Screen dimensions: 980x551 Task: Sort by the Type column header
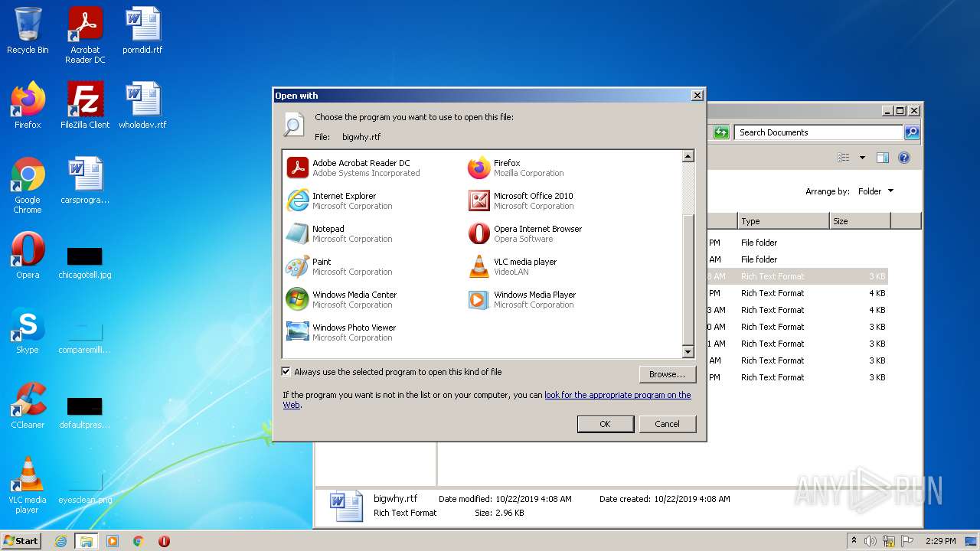click(783, 221)
